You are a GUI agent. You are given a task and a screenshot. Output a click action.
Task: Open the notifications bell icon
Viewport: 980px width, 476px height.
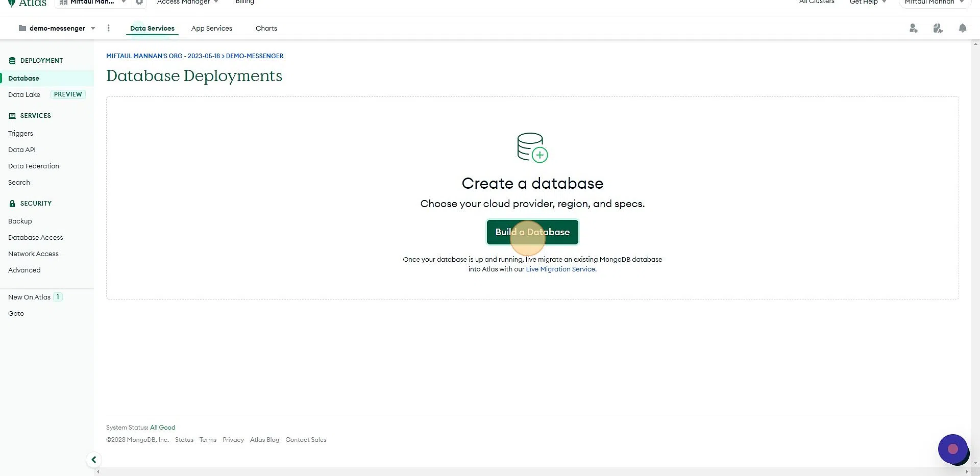[x=962, y=29]
